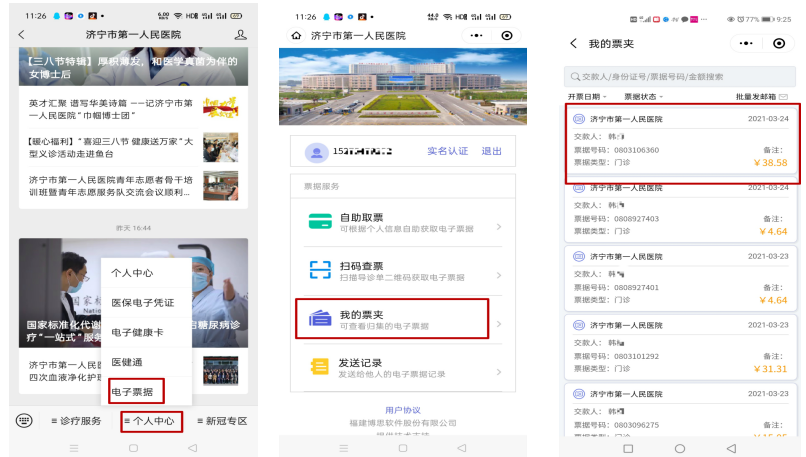Open the ticket card with amount ¥38.58
806x457 pixels.
pyautogui.click(x=678, y=141)
